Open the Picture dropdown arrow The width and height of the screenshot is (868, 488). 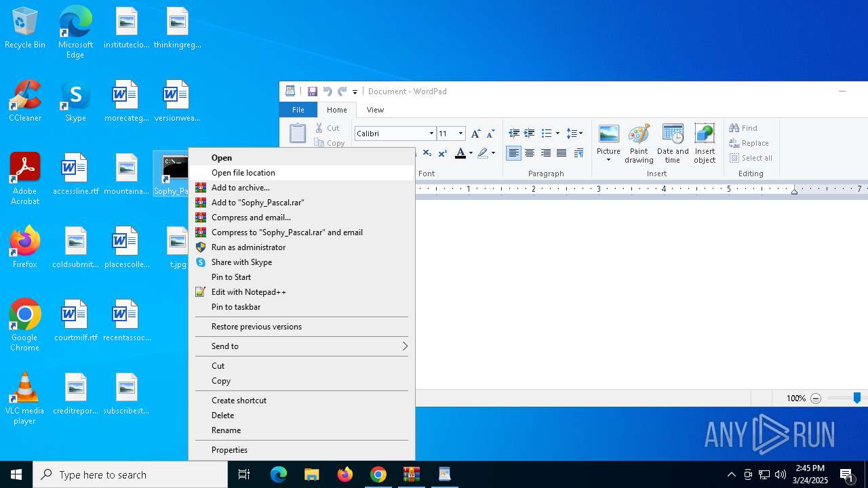coord(608,160)
